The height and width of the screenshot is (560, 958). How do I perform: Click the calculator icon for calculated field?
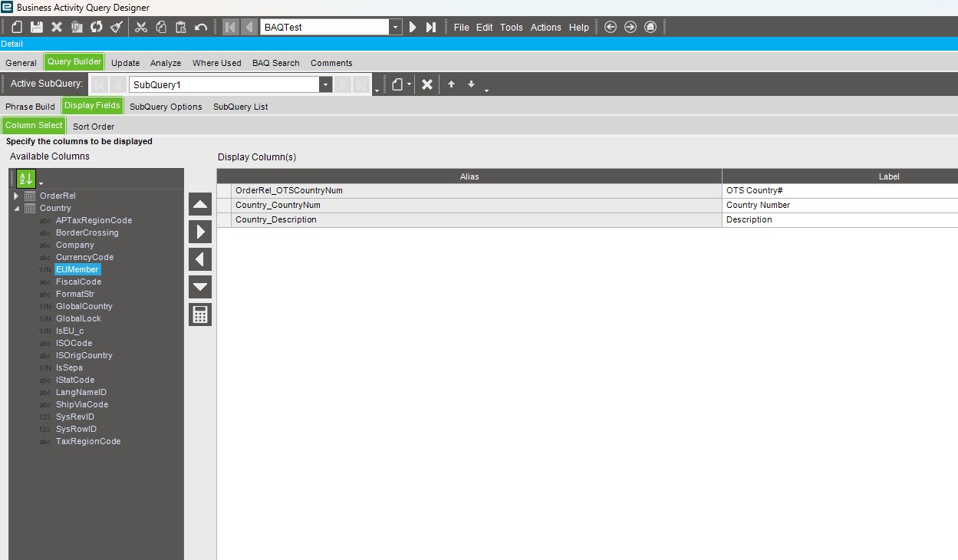tap(200, 315)
